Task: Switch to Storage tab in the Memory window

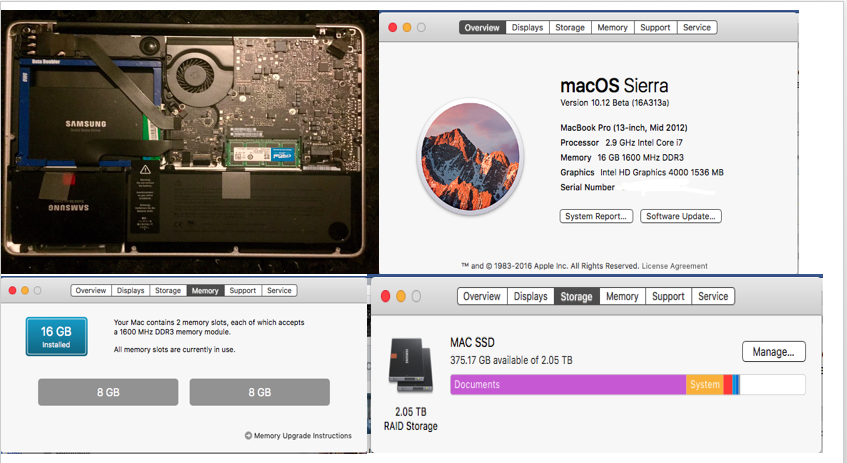Action: 168,291
